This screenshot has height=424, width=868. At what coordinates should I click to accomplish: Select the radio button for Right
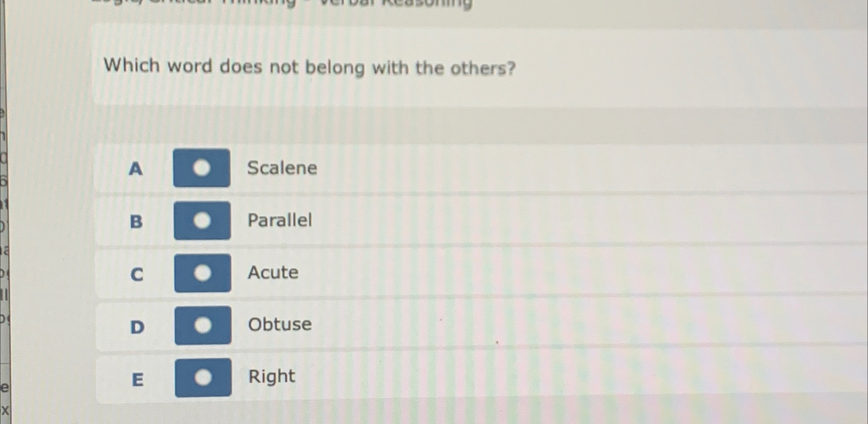pyautogui.click(x=203, y=377)
